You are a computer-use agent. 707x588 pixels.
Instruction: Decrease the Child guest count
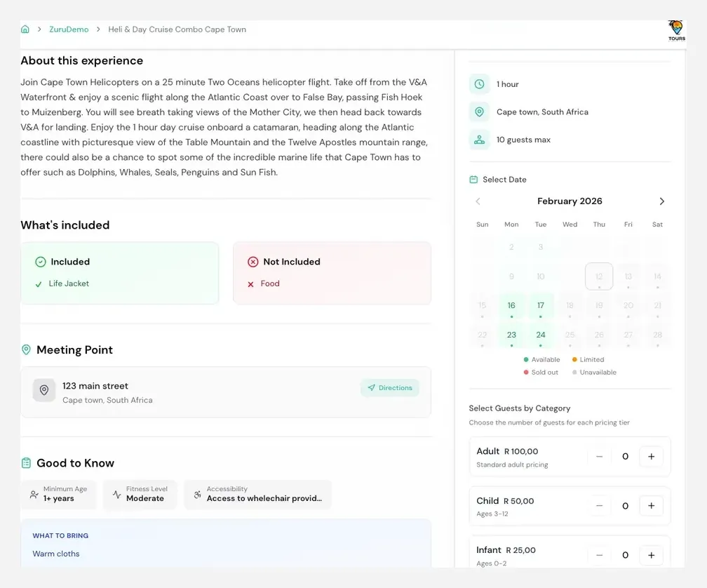(x=599, y=506)
